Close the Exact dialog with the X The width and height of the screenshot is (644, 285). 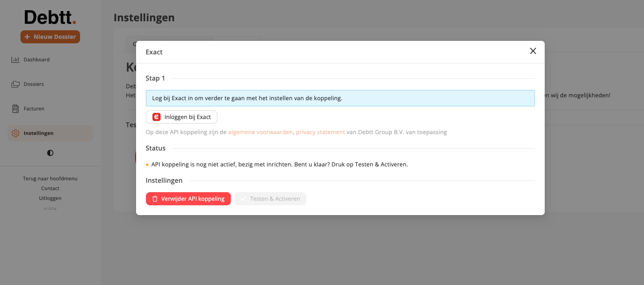(x=533, y=51)
